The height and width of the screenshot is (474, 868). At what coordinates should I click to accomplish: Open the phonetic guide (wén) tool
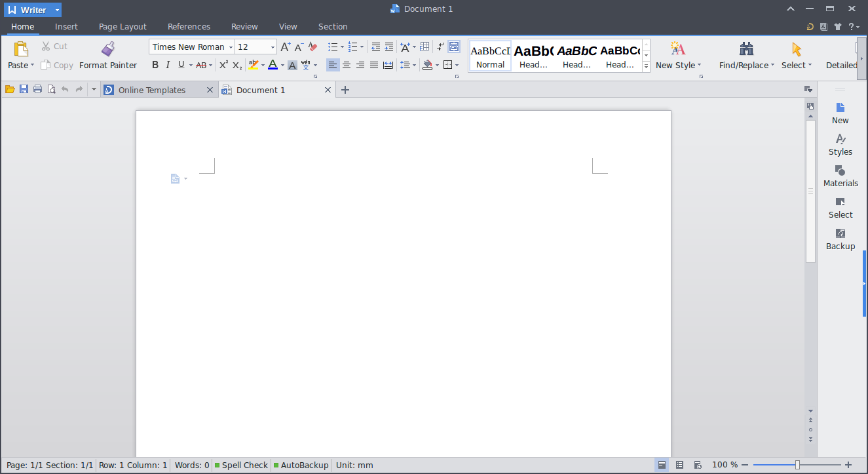pos(306,65)
